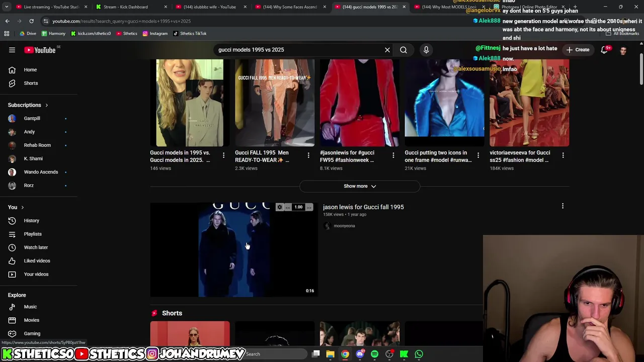Viewport: 644px width, 362px height.
Task: Open the Instagram bookmark
Action: coord(155,34)
